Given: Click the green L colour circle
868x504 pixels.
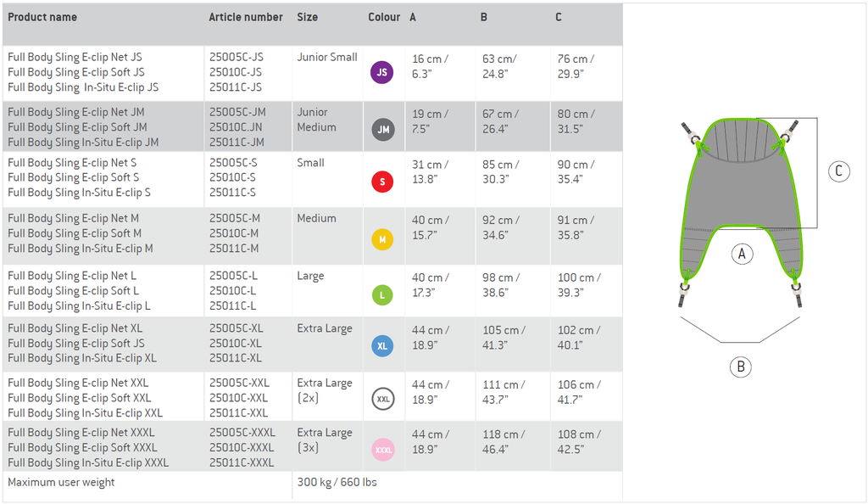Looking at the screenshot, I should (382, 295).
